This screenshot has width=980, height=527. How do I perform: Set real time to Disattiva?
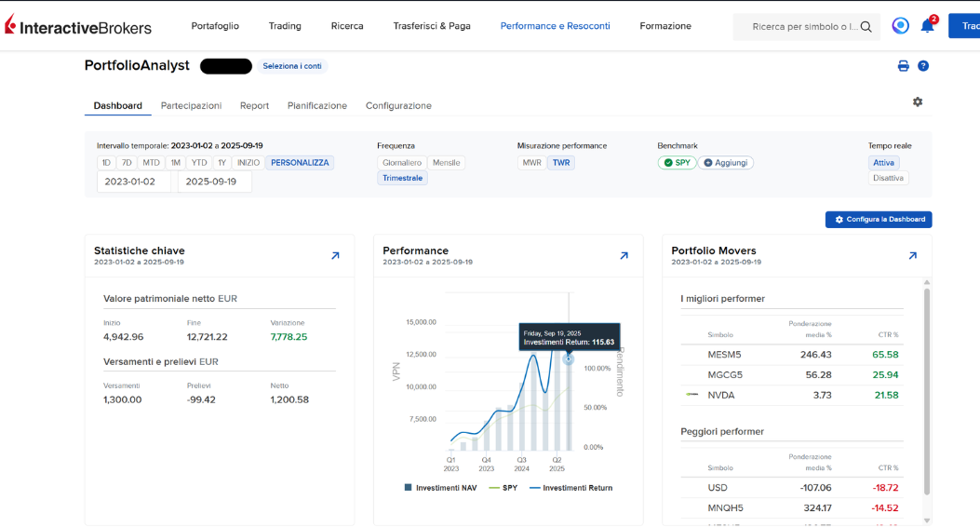click(888, 178)
